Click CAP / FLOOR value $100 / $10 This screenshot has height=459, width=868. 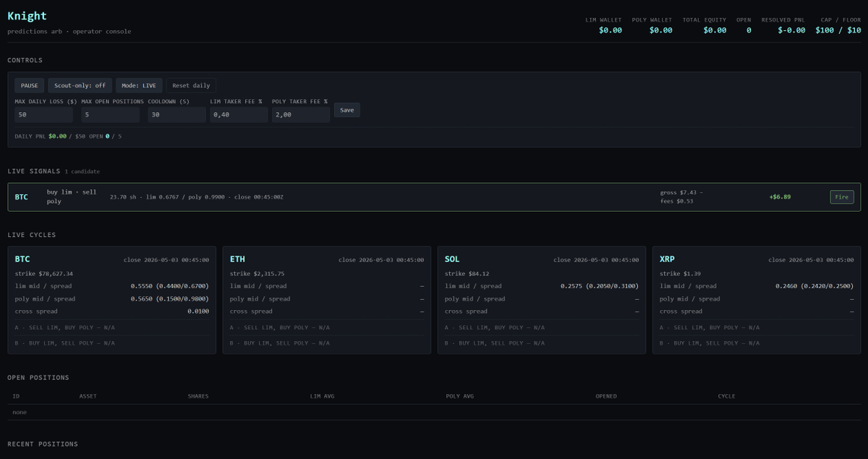tap(838, 30)
